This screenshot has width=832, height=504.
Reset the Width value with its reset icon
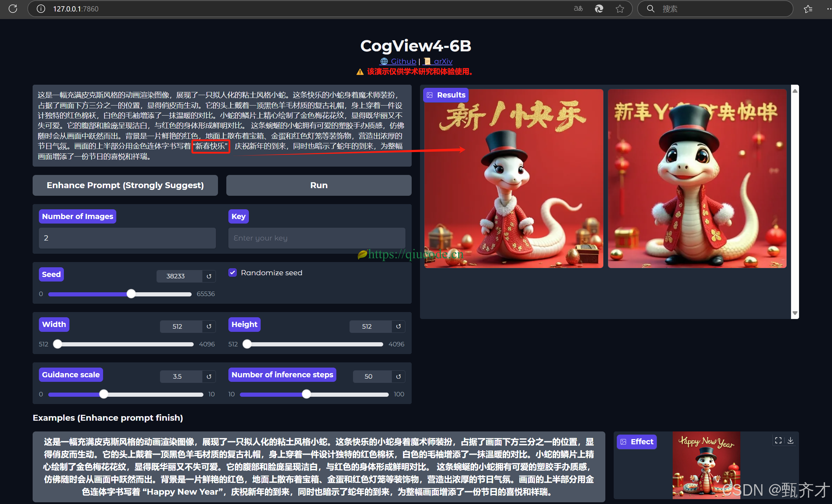[x=209, y=326]
